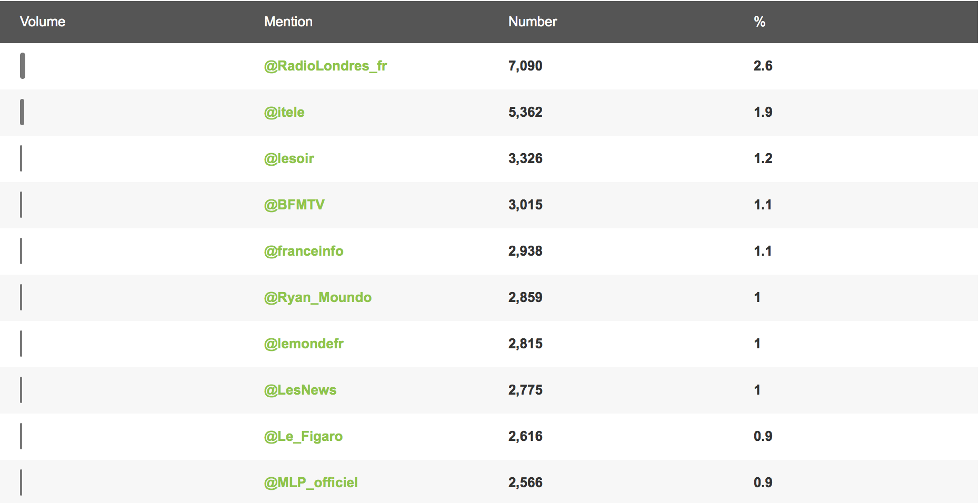The height and width of the screenshot is (503, 980).
Task: Sort by the Mention column header
Action: click(288, 22)
